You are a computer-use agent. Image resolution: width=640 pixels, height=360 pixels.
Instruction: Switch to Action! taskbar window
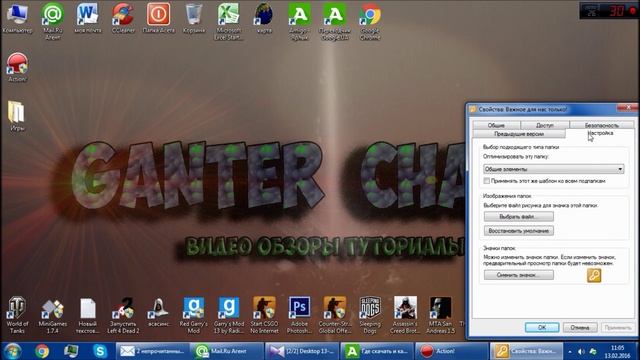(x=451, y=351)
